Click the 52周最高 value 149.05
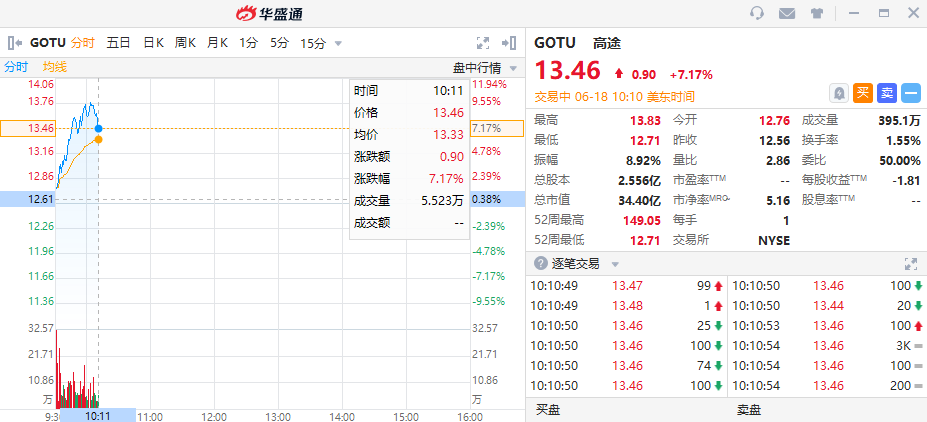Image resolution: width=927 pixels, height=422 pixels. tap(642, 220)
